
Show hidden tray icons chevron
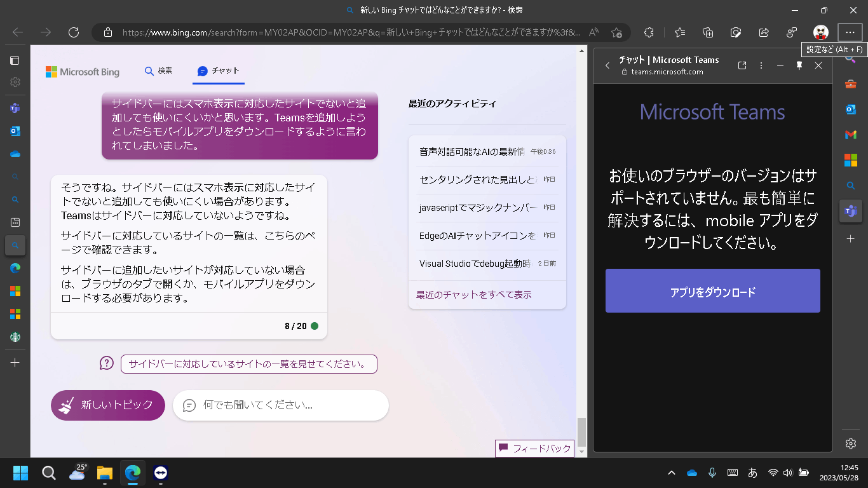[x=672, y=473]
